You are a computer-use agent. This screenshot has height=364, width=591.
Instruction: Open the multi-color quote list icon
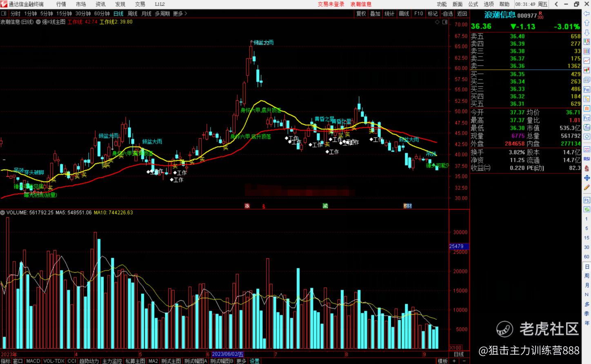click(x=587, y=42)
